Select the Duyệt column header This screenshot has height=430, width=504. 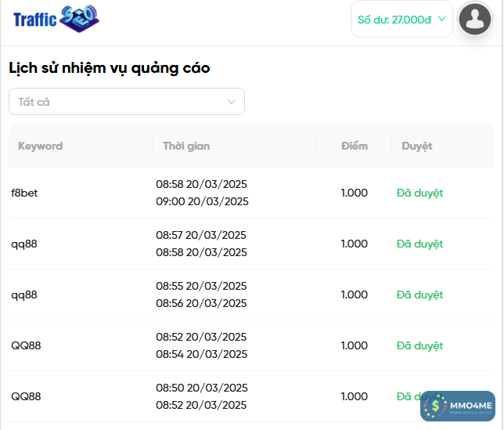tap(416, 146)
